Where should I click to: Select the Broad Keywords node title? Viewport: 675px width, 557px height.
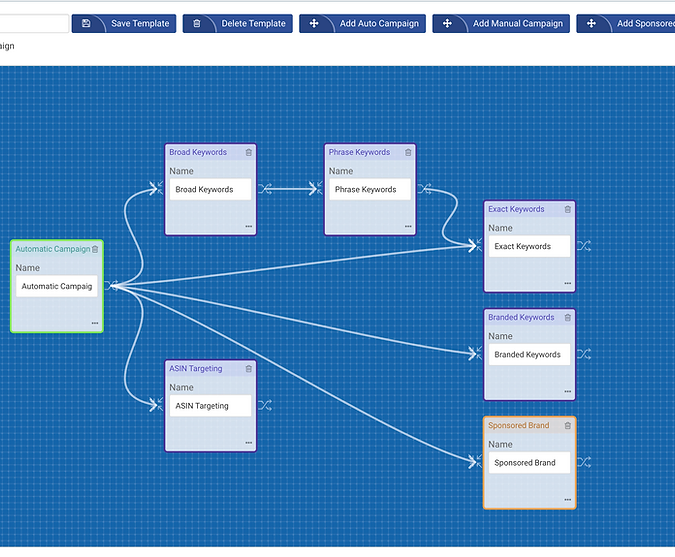(198, 152)
